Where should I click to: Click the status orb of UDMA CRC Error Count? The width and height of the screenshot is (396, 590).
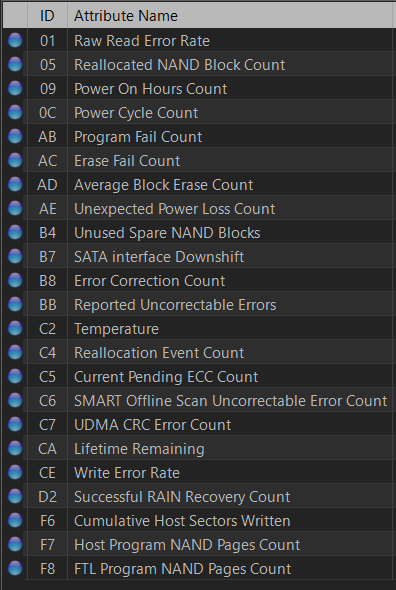(15, 424)
